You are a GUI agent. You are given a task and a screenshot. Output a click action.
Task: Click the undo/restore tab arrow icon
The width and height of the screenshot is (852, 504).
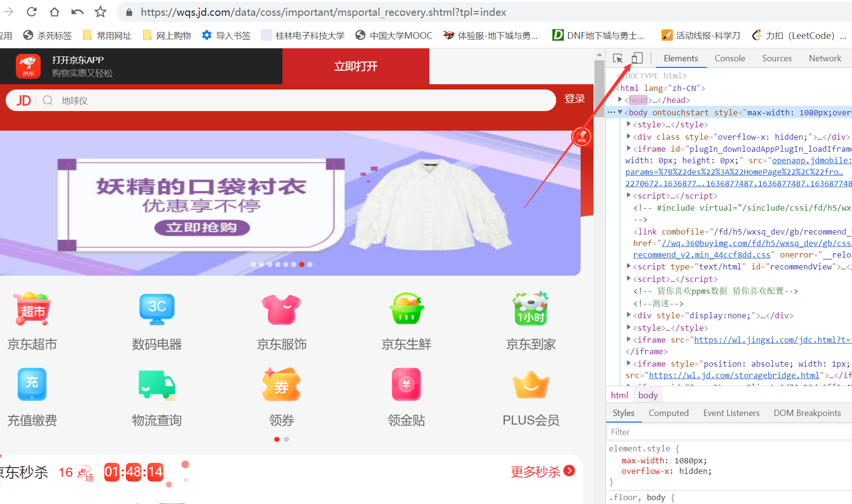77,12
